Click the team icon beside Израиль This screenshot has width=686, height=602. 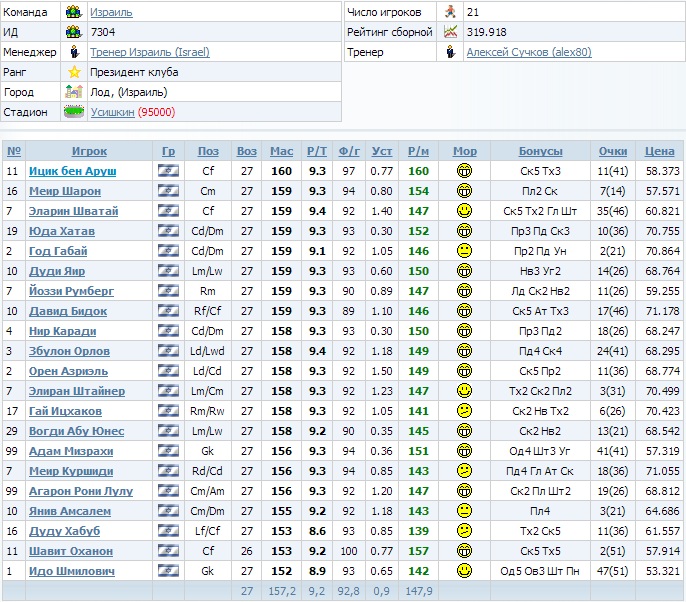pyautogui.click(x=74, y=12)
